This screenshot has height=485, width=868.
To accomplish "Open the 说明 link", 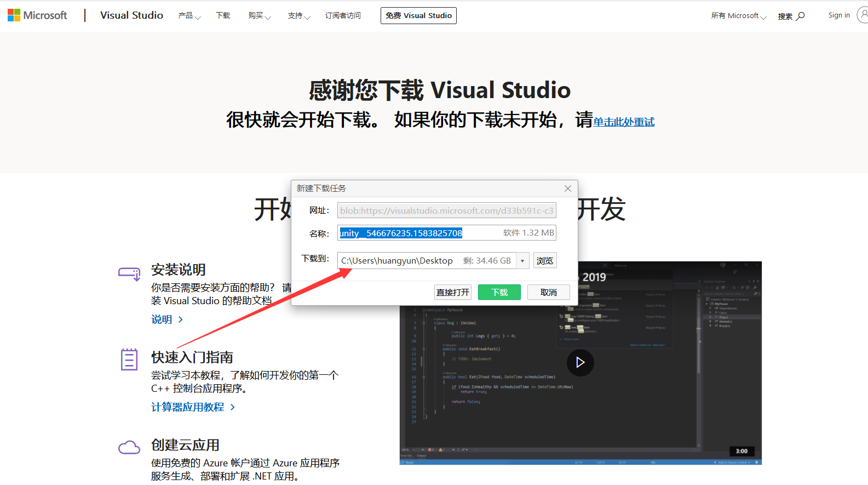I will coord(167,319).
